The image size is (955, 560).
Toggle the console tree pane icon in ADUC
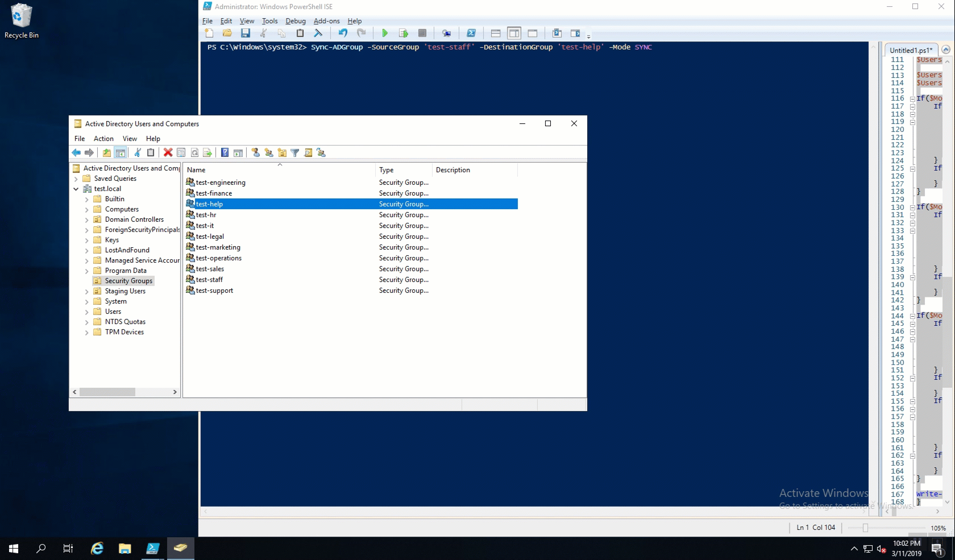coord(121,152)
